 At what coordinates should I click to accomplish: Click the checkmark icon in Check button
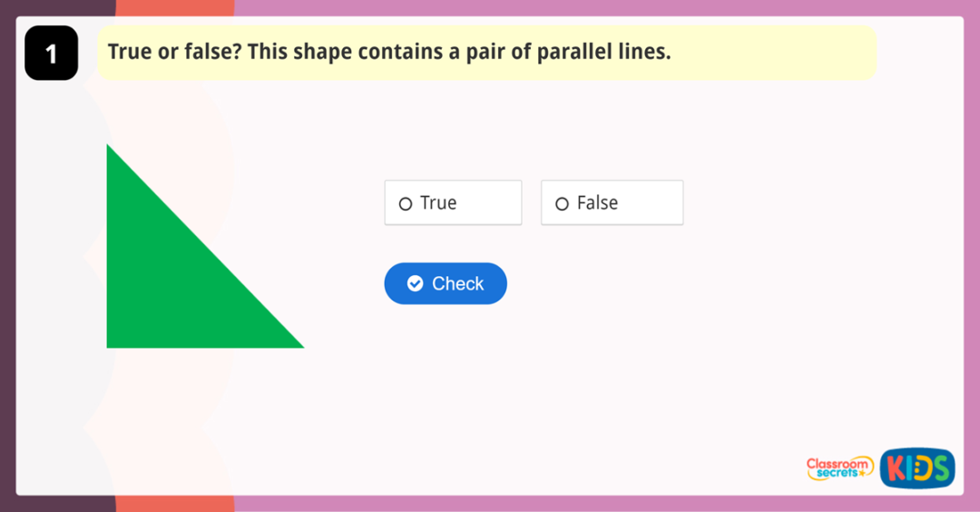tap(416, 283)
